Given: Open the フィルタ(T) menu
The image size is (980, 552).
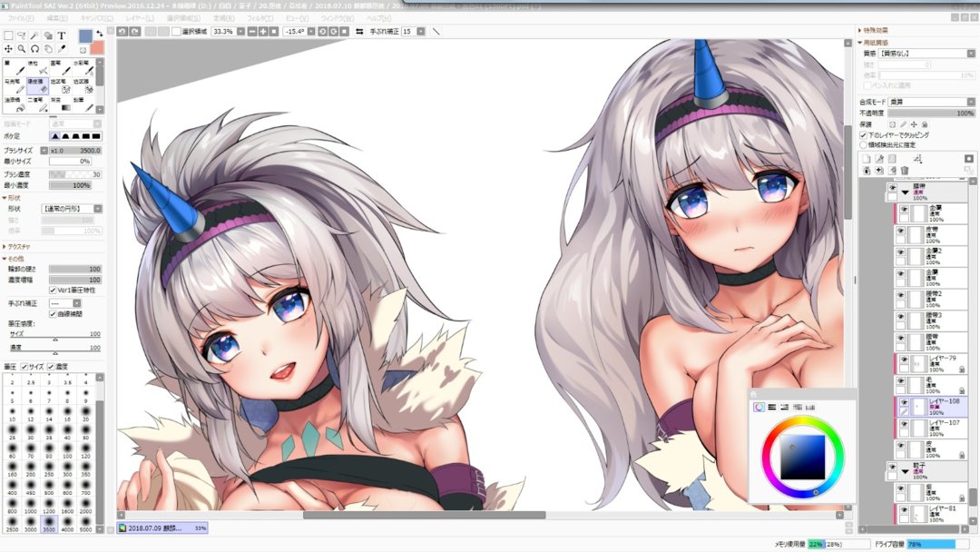Looking at the screenshot, I should pyautogui.click(x=260, y=18).
